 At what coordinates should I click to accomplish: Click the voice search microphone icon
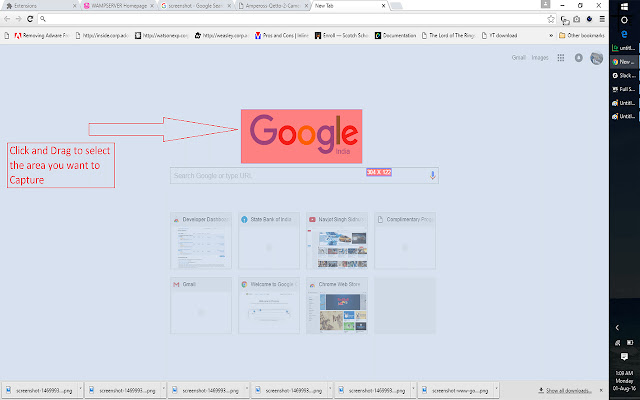coord(432,175)
